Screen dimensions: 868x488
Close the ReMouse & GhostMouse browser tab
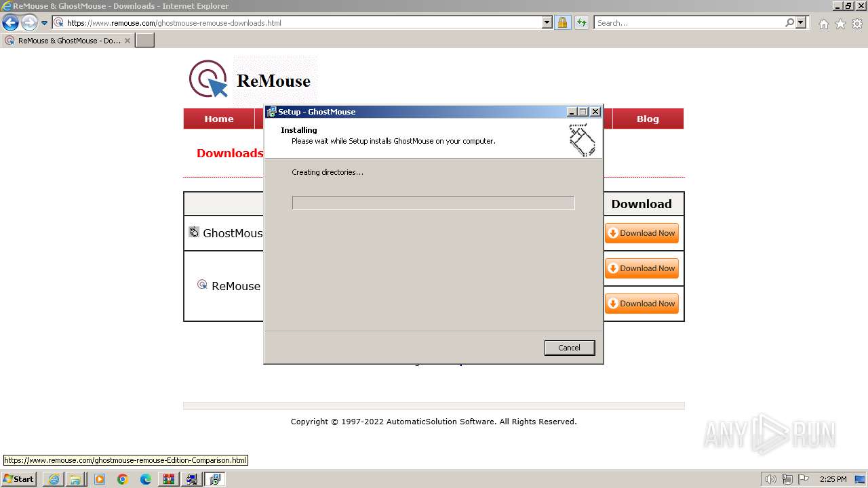tap(127, 41)
